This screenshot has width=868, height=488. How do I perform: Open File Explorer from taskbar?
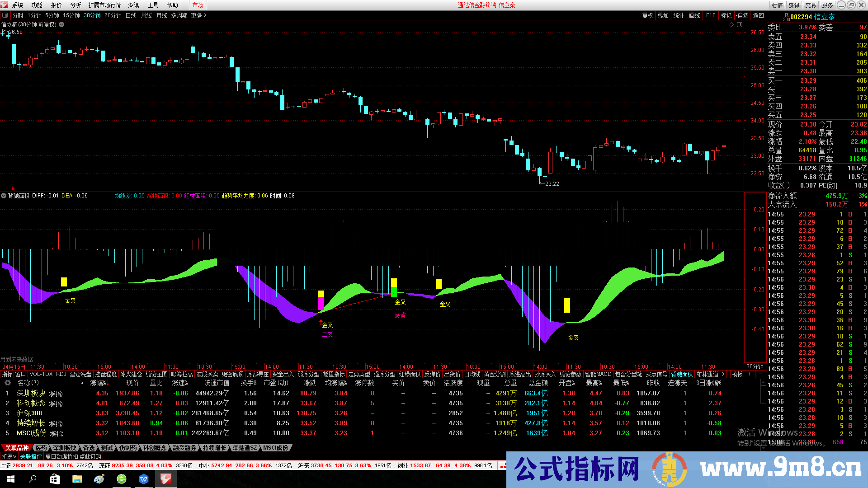[x=77, y=479]
